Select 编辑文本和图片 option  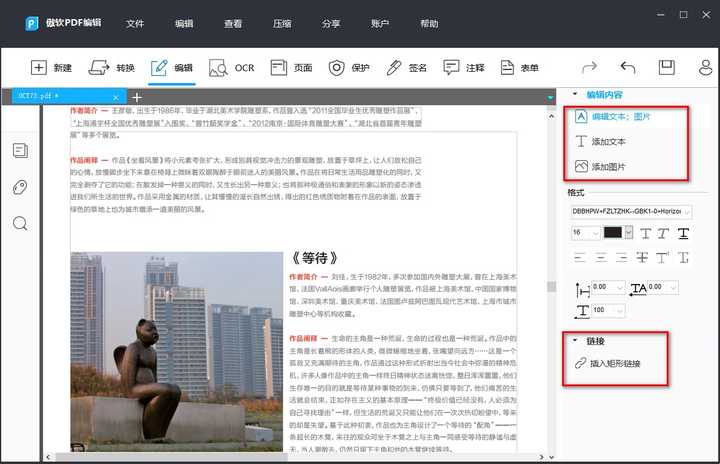pos(613,117)
